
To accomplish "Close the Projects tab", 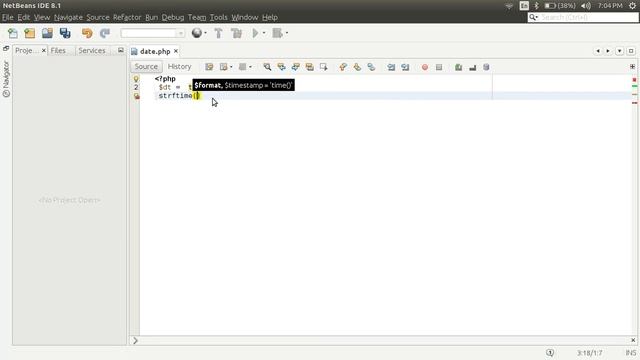I will coord(44,50).
